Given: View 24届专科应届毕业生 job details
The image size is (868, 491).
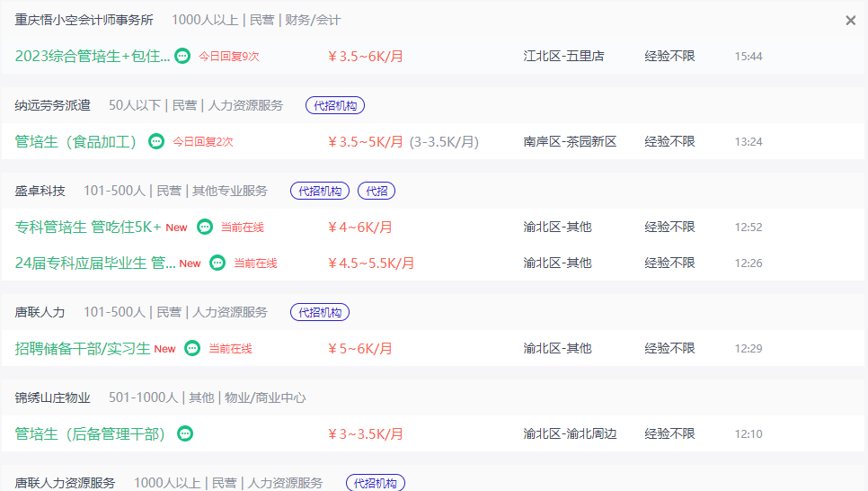Looking at the screenshot, I should click(95, 263).
